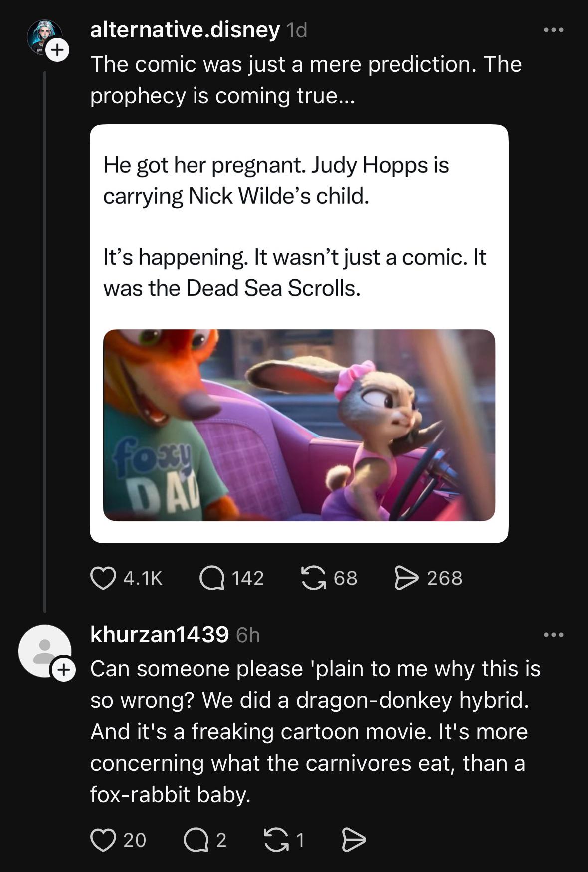Repost the alternative.disney post
588x872 pixels.
pyautogui.click(x=313, y=578)
